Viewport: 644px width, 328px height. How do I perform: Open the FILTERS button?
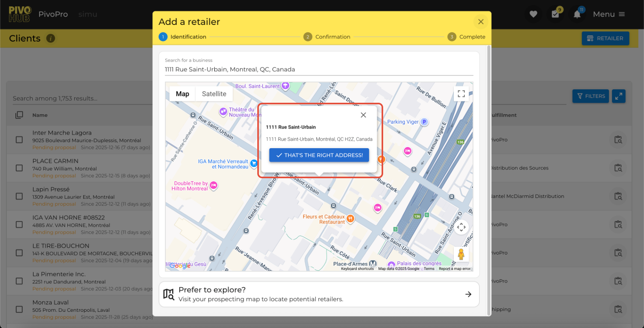(591, 96)
